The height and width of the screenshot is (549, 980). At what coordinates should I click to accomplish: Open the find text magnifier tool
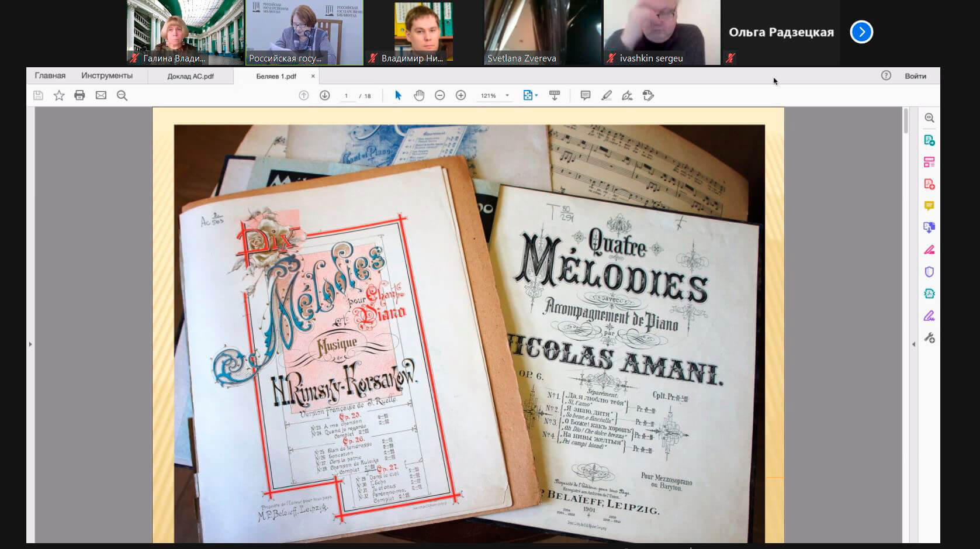(x=122, y=95)
